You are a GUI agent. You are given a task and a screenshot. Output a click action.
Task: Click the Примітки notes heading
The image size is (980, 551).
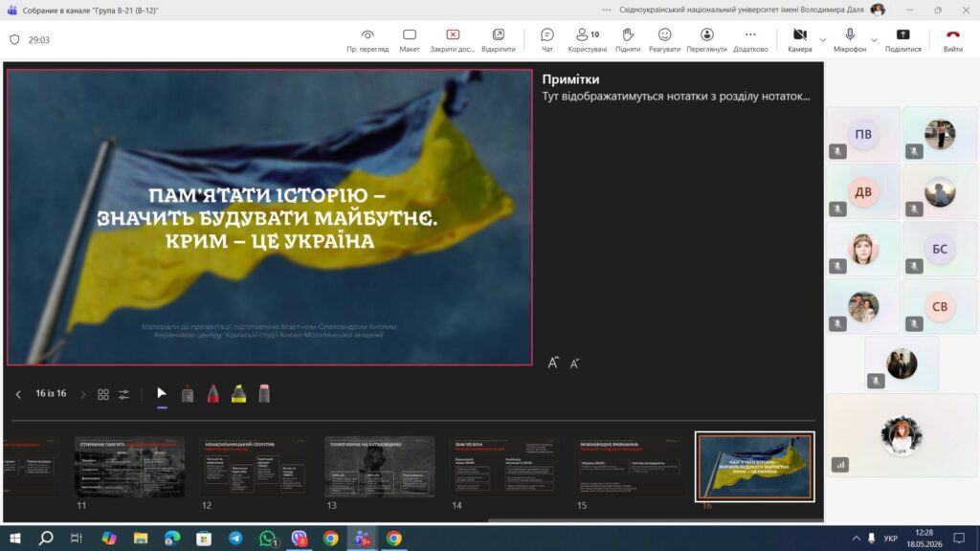click(x=570, y=79)
